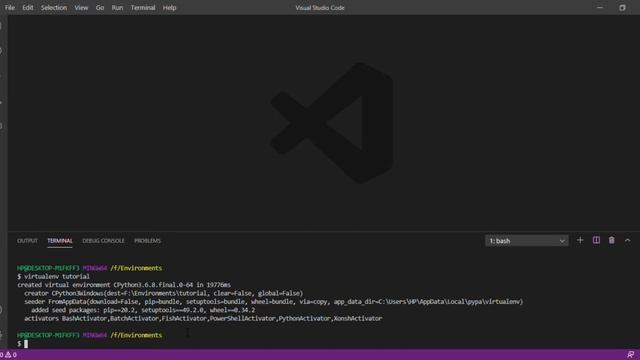
Task: Open feedback icon in status bar
Action: point(631,355)
